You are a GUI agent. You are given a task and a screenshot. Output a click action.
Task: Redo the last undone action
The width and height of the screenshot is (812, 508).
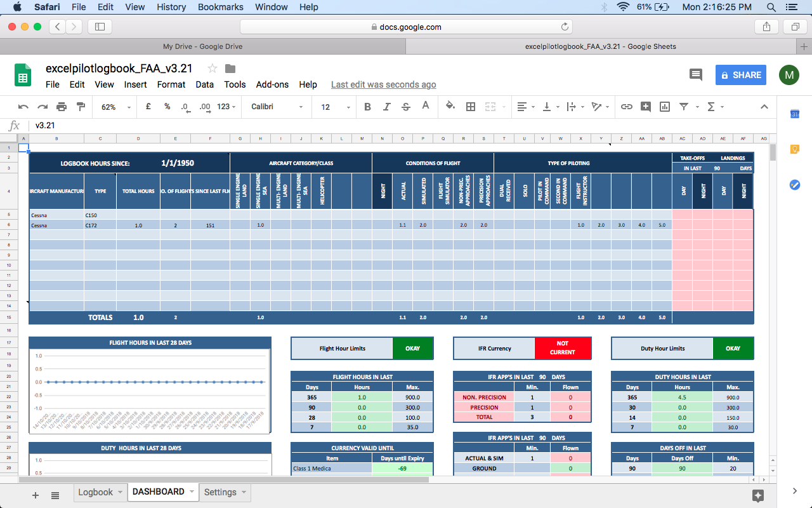[x=43, y=107]
